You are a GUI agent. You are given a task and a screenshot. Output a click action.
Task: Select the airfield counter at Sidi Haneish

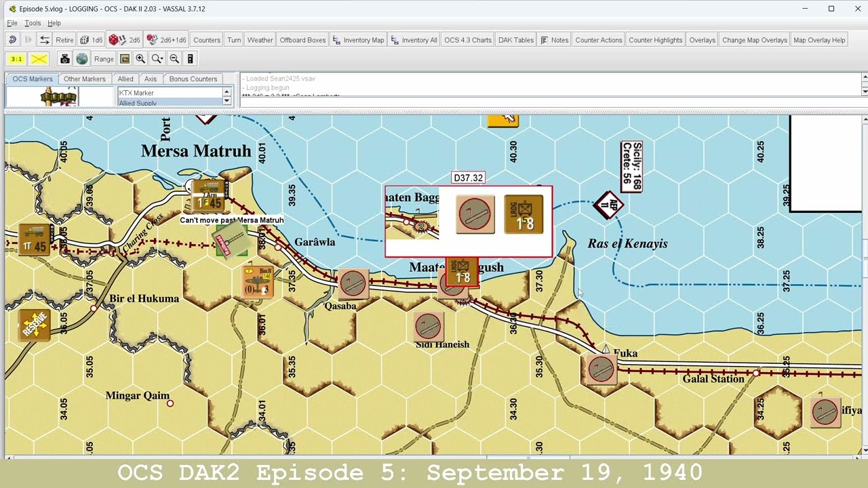click(x=428, y=327)
